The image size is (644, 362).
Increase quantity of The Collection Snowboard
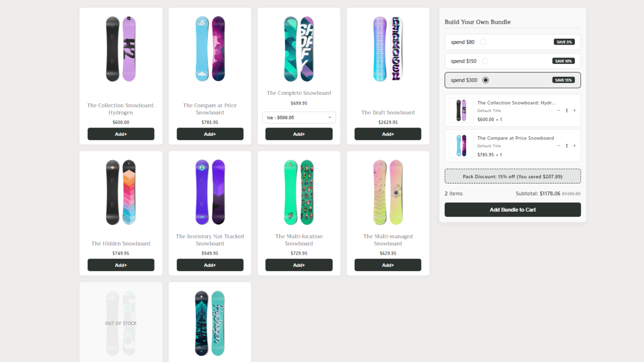click(x=574, y=110)
